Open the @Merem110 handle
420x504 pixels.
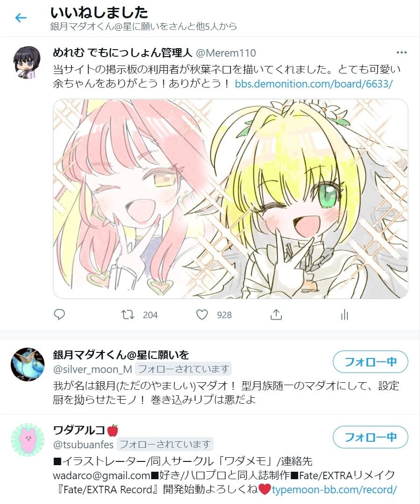click(226, 53)
